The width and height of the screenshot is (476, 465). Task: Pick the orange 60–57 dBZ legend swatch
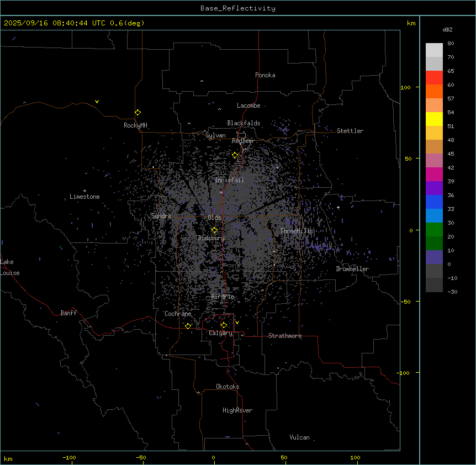(x=434, y=91)
